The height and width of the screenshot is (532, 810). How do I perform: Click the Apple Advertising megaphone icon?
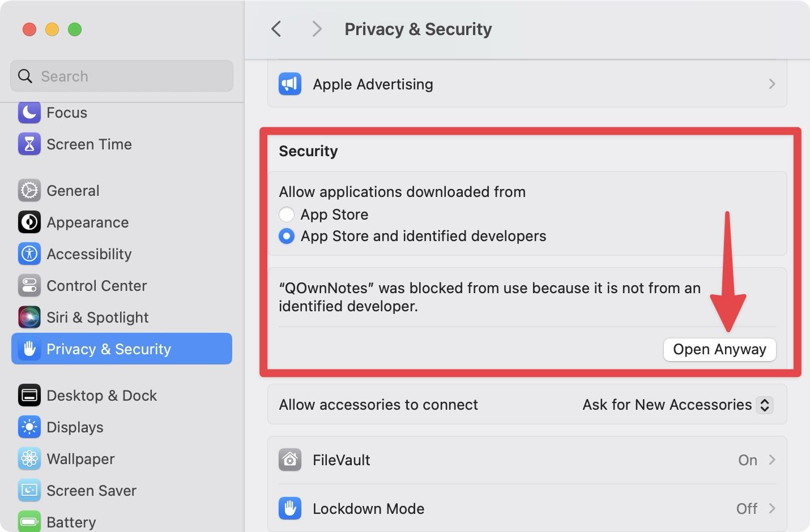[290, 84]
